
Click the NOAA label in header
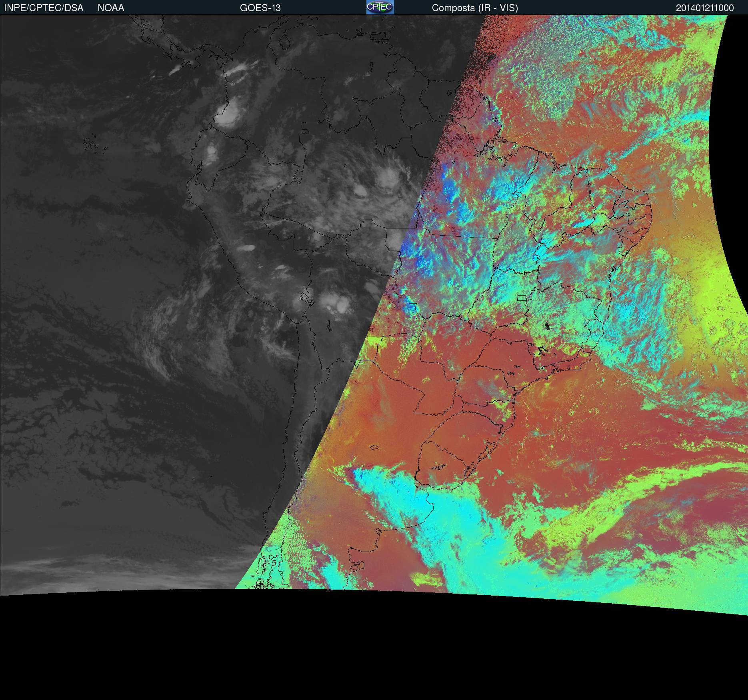point(111,8)
